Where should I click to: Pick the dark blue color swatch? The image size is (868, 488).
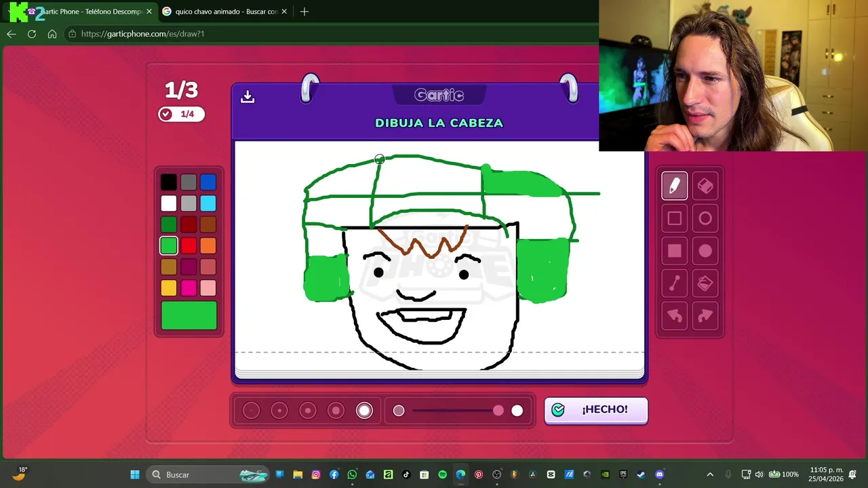(208, 182)
